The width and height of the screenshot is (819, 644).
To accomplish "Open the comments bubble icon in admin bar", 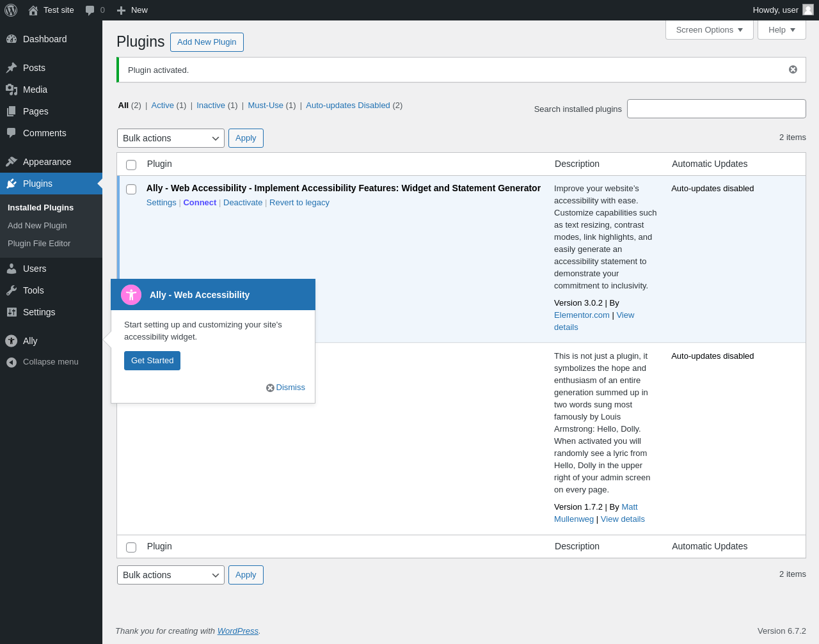I will coord(90,10).
